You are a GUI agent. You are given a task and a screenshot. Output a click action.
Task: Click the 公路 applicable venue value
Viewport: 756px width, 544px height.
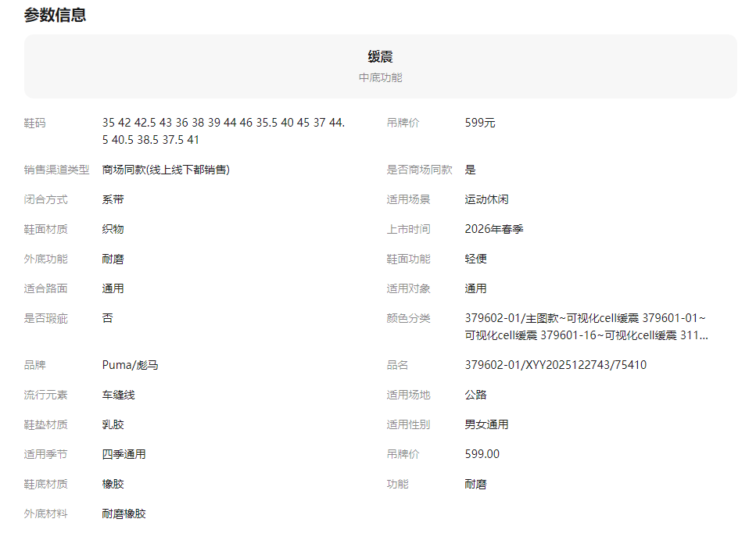pyautogui.click(x=475, y=395)
